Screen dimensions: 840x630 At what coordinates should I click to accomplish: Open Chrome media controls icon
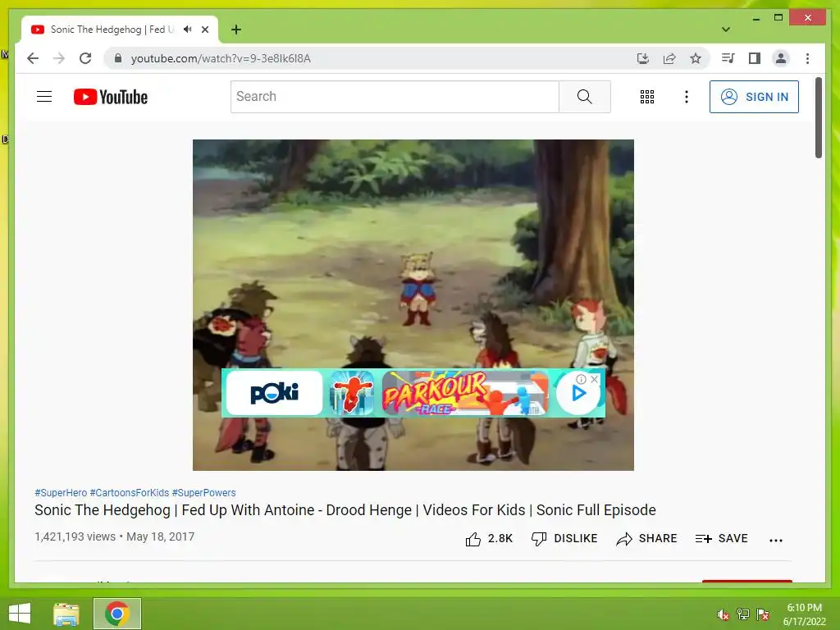click(x=728, y=58)
